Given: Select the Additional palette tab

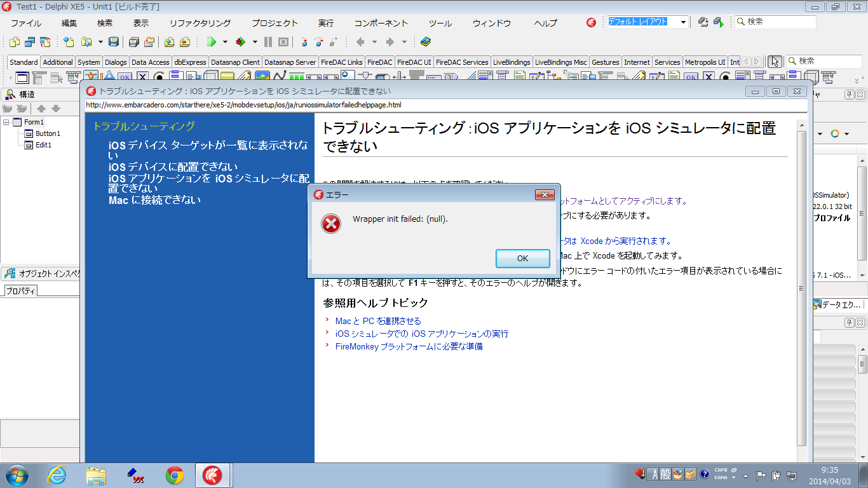Looking at the screenshot, I should [x=58, y=62].
